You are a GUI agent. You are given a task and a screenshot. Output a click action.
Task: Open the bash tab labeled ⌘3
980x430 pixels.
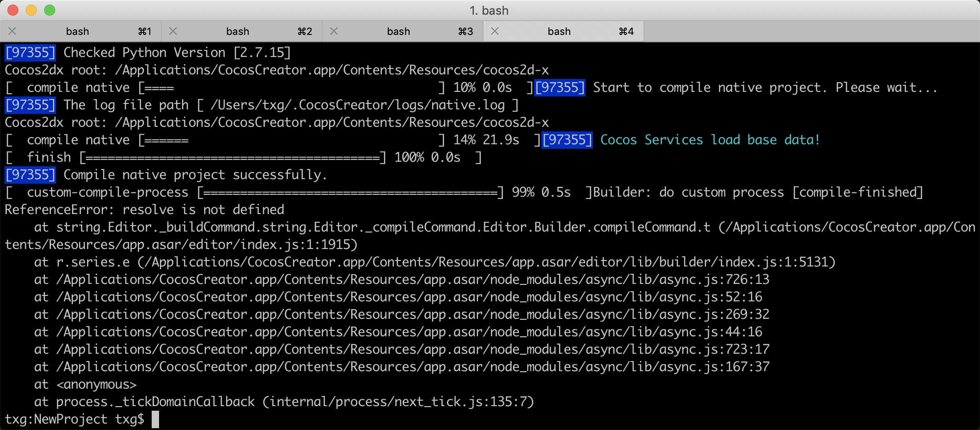[x=399, y=31]
